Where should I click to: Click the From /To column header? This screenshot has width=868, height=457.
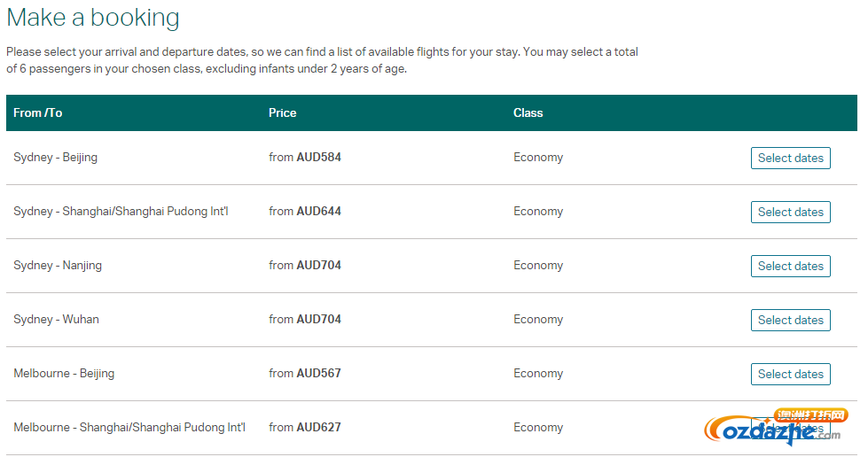tap(37, 112)
